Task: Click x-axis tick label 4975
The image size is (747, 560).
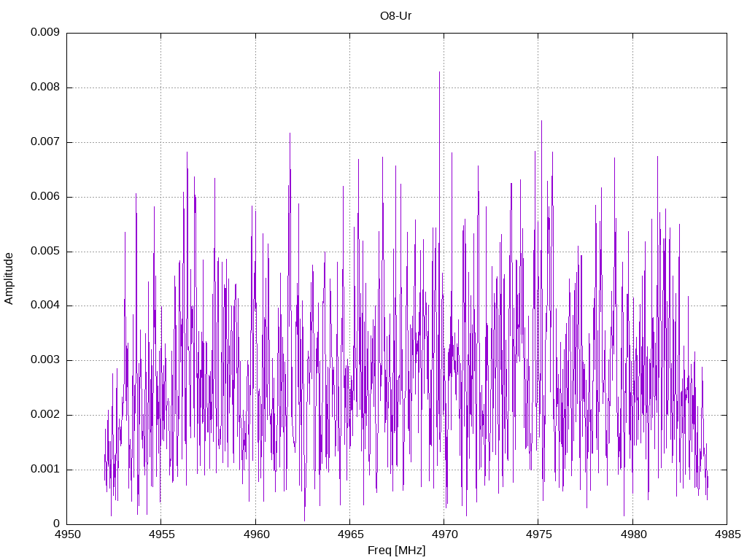Action: tap(539, 534)
